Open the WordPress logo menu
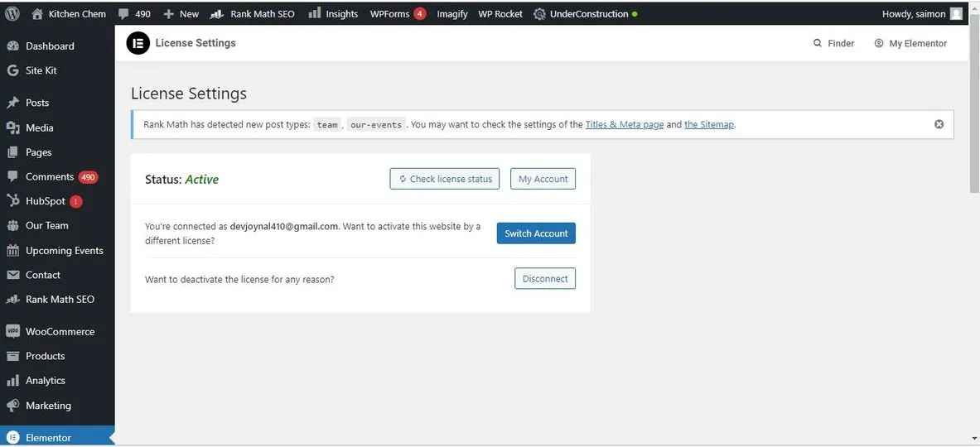This screenshot has width=980, height=447. 12,14
